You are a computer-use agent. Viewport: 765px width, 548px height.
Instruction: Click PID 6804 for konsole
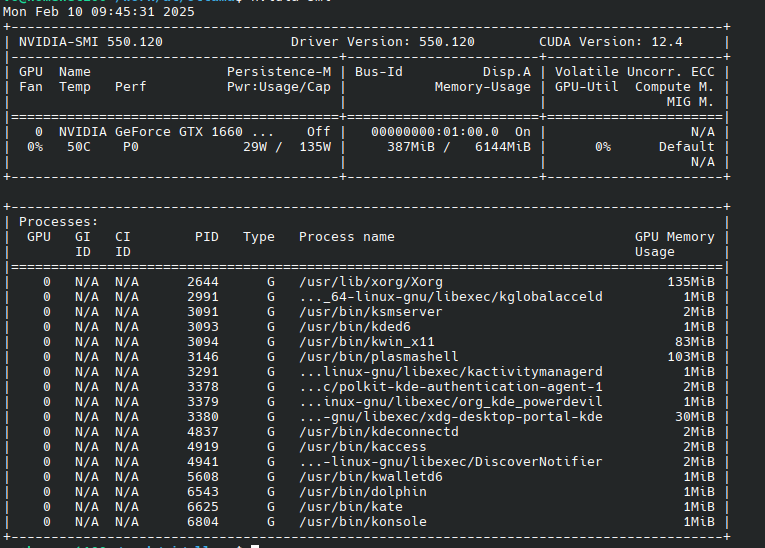tap(203, 522)
